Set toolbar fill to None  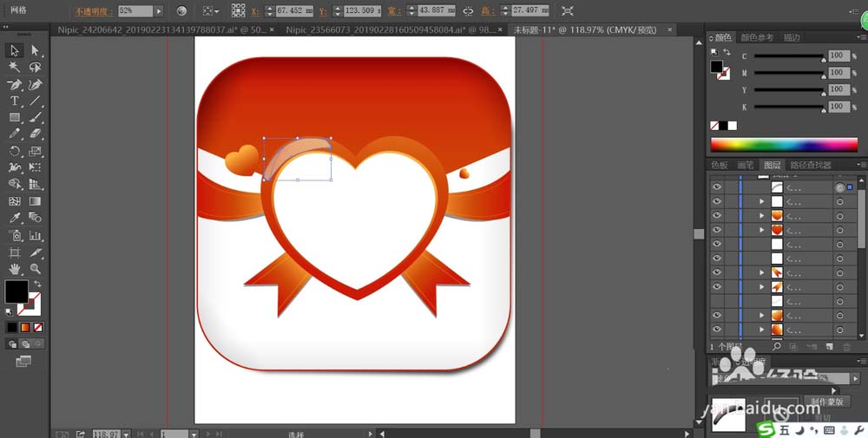(38, 327)
